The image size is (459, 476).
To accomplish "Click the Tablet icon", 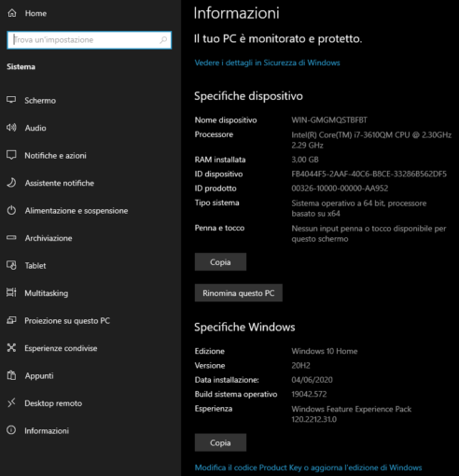I will 11,265.
